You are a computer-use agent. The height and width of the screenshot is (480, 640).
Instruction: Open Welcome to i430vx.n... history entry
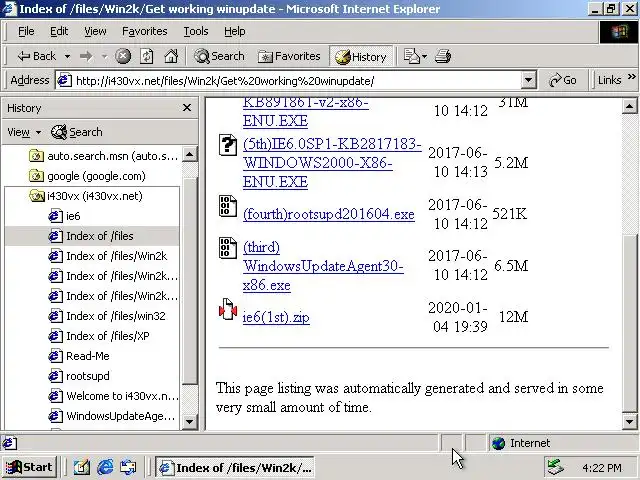[113, 396]
